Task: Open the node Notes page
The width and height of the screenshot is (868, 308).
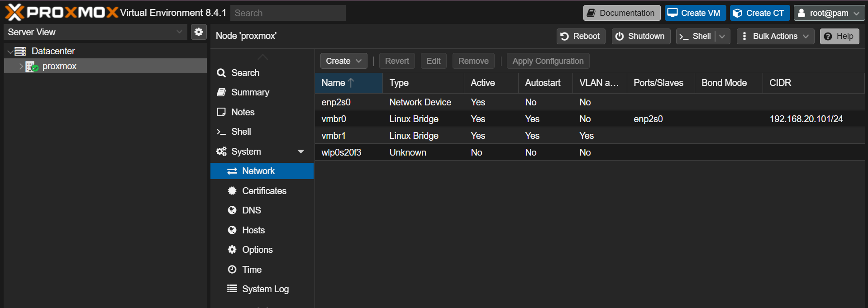Action: tap(243, 112)
